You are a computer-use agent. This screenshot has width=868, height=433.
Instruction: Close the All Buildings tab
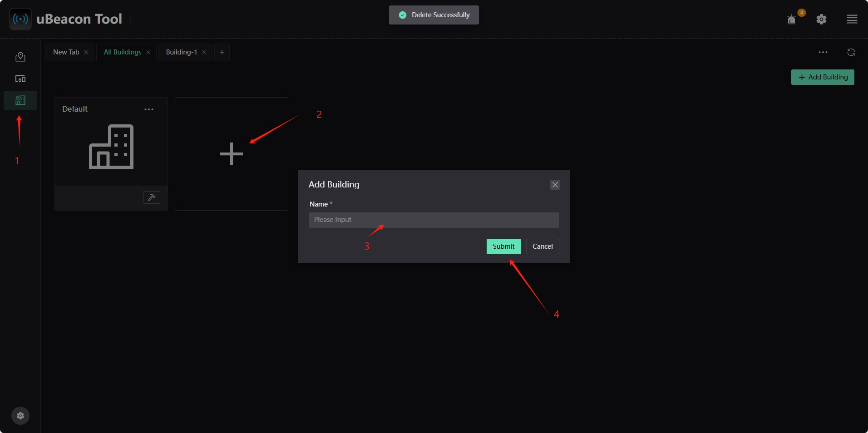[148, 52]
